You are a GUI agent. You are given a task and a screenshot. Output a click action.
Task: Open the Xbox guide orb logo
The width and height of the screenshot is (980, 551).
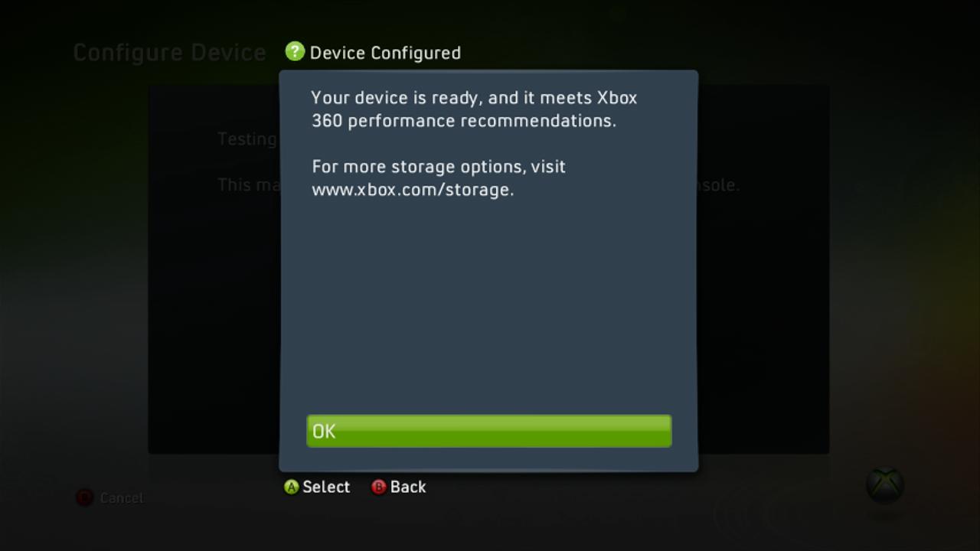coord(885,486)
